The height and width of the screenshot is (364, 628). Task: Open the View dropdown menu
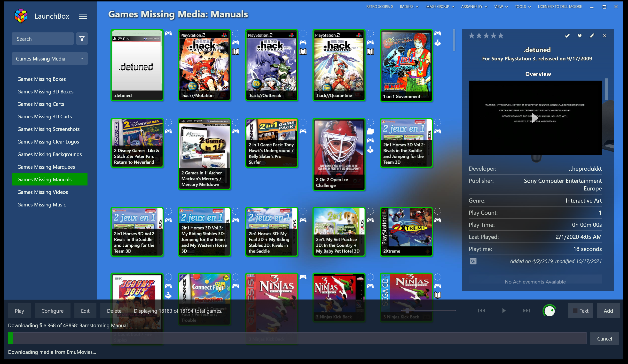pos(501,7)
